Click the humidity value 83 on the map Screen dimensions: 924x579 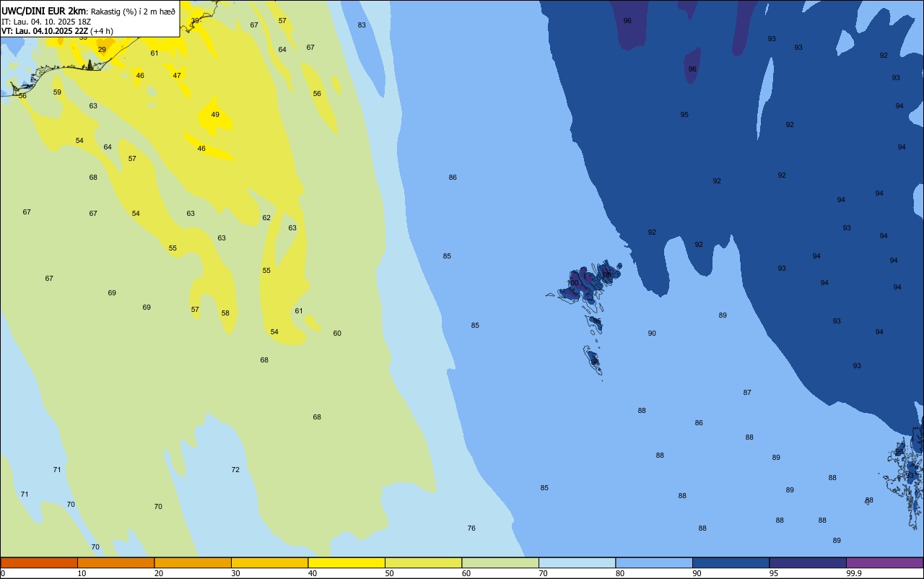coord(362,25)
